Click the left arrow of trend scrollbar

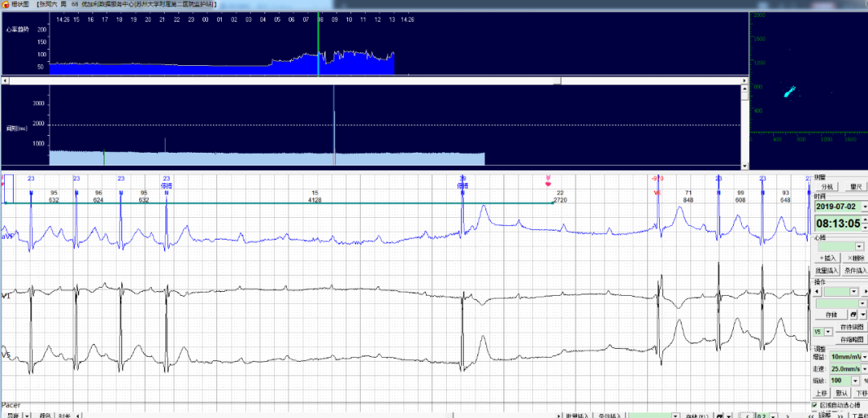click(x=4, y=81)
